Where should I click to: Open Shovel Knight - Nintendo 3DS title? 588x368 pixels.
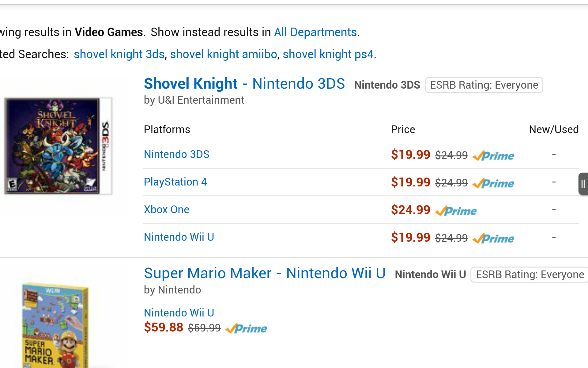pos(244,84)
